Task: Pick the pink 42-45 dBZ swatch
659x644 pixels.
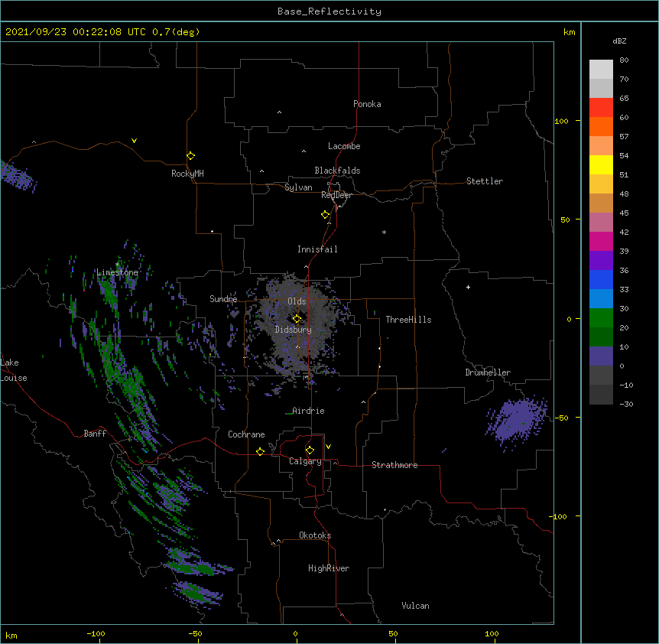Action: 601,222
